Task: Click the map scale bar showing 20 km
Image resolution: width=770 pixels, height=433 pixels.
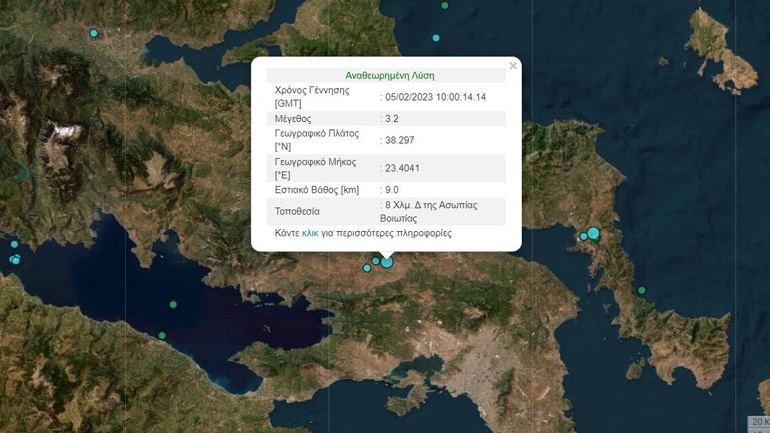Action: click(x=759, y=422)
